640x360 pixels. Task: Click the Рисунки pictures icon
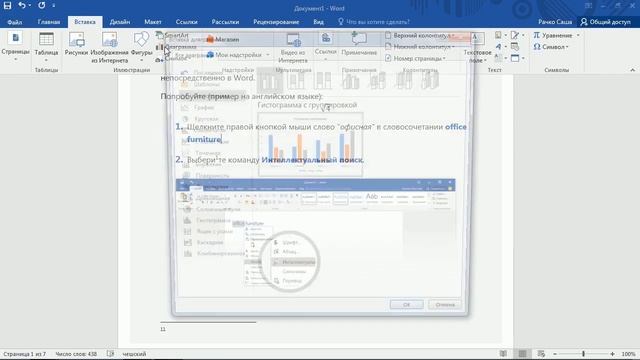tap(76, 44)
